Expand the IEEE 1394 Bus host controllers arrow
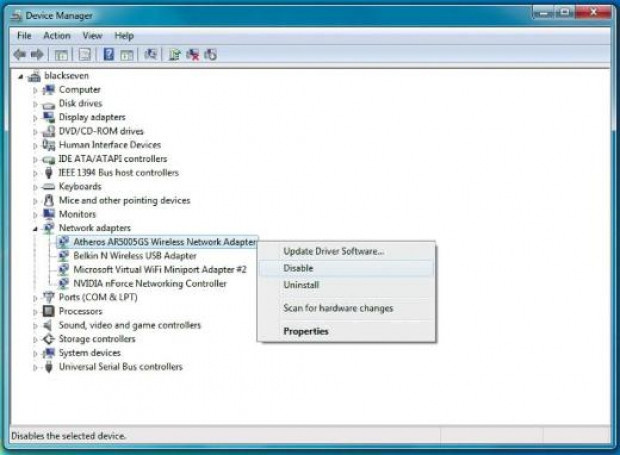 click(35, 174)
